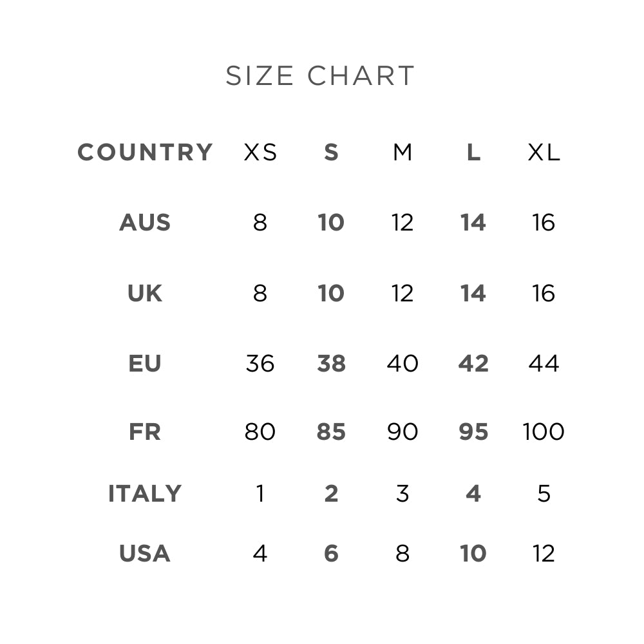644x644 pixels.
Task: Click the AUS row label
Action: (145, 223)
